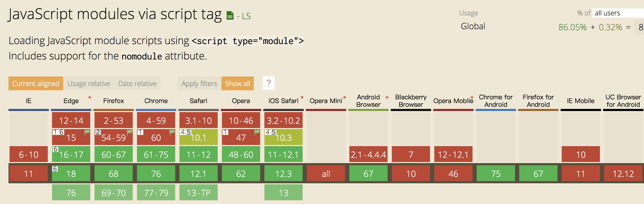Expand iOS Safari 10.3 support cell
The image size is (644, 204).
pyautogui.click(x=284, y=137)
